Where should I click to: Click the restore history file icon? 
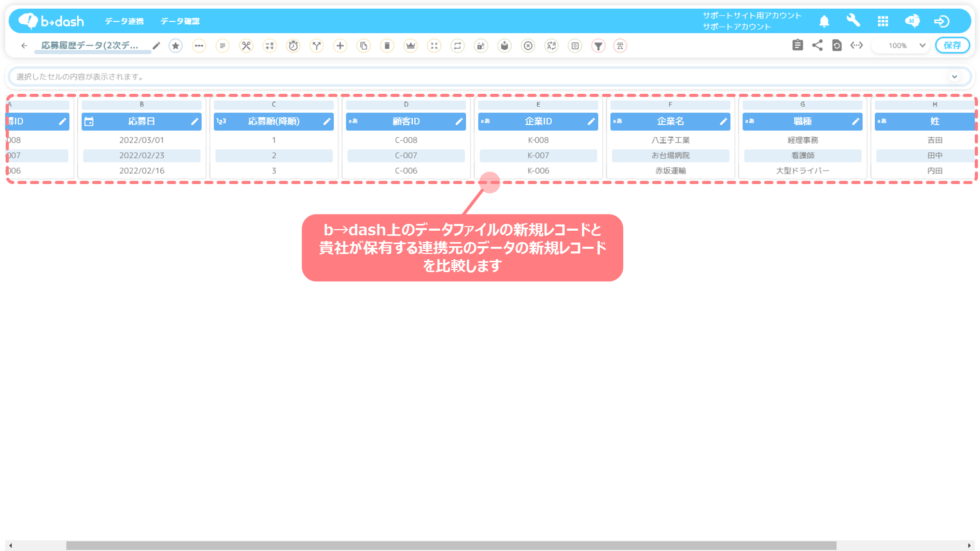pos(837,45)
